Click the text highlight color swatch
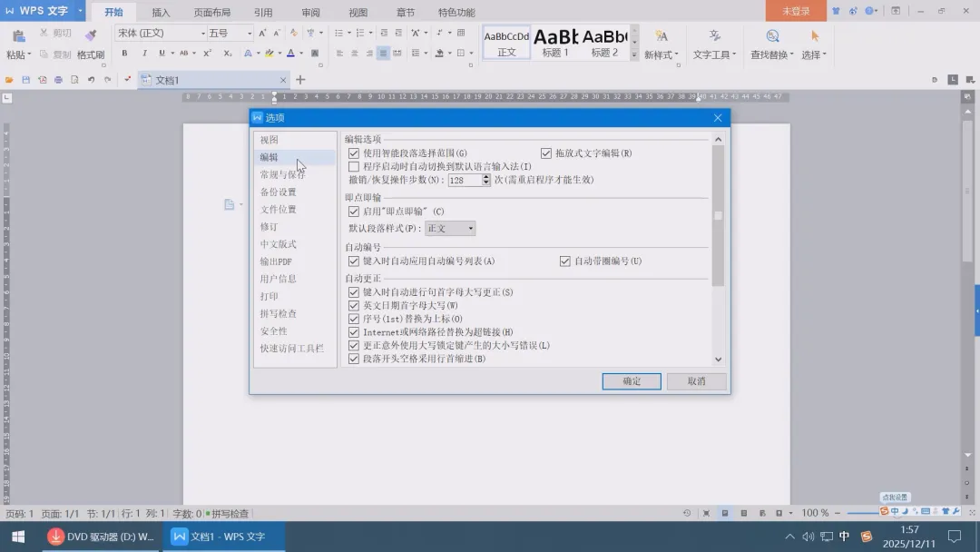The width and height of the screenshot is (980, 552). tap(269, 54)
